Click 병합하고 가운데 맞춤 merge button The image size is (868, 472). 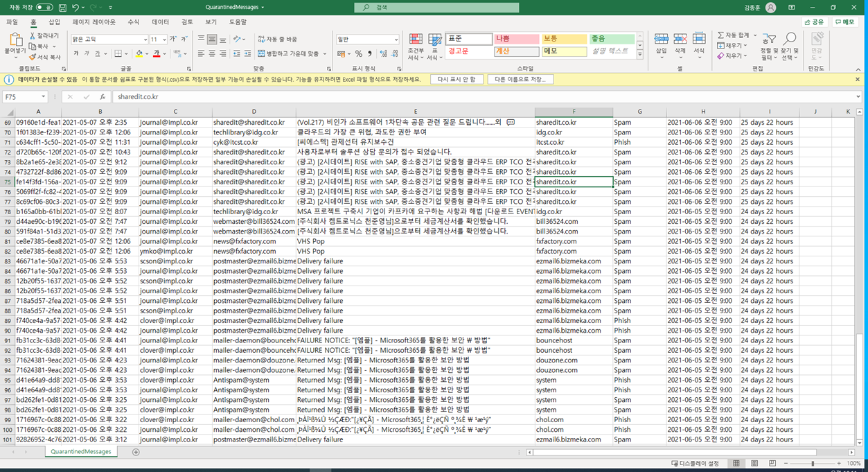click(287, 53)
